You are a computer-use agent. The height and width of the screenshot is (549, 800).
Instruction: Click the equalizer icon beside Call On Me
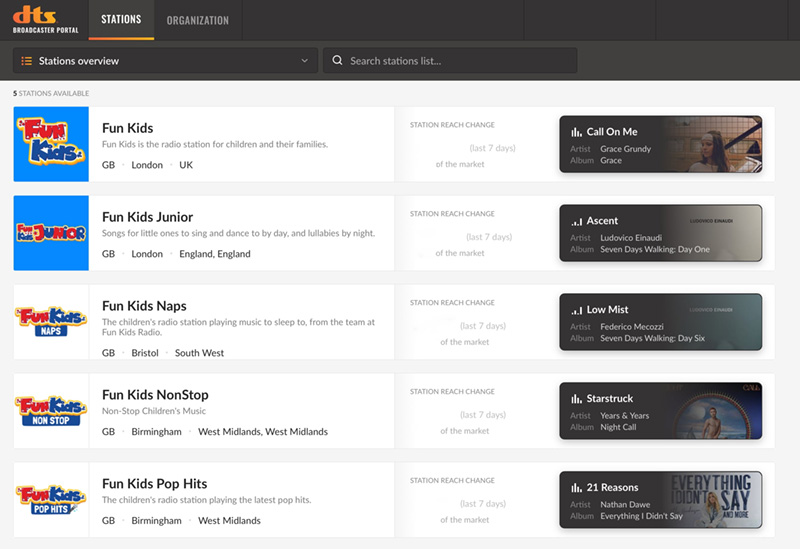[576, 132]
